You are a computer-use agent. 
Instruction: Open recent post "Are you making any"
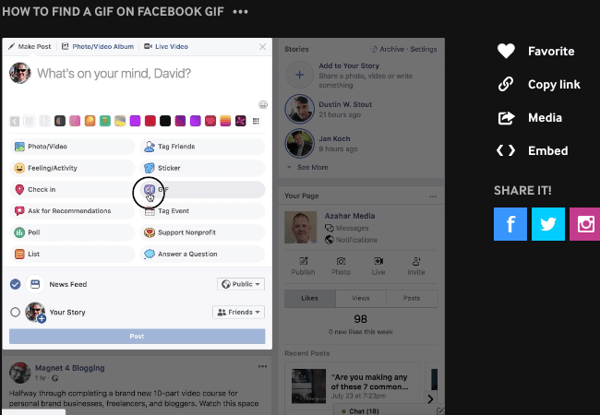click(x=369, y=382)
